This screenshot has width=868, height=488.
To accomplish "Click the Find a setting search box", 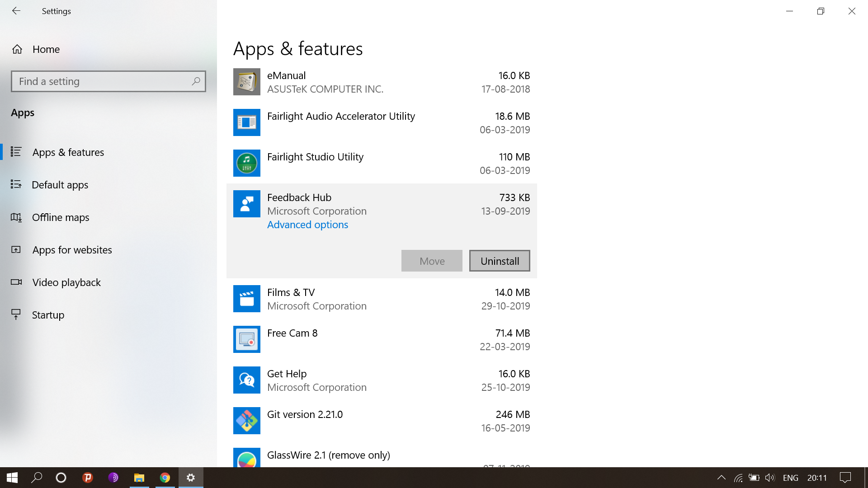I will [108, 81].
